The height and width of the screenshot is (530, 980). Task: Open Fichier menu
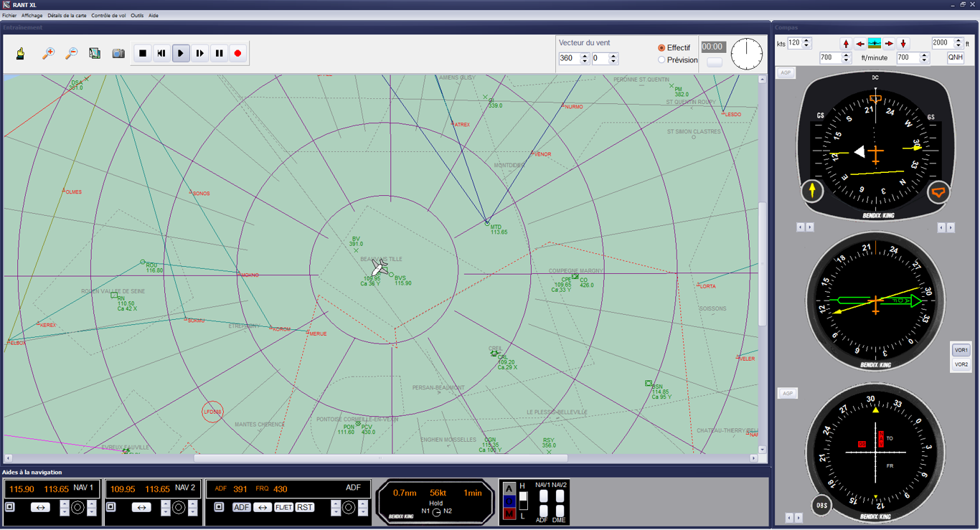tap(9, 15)
